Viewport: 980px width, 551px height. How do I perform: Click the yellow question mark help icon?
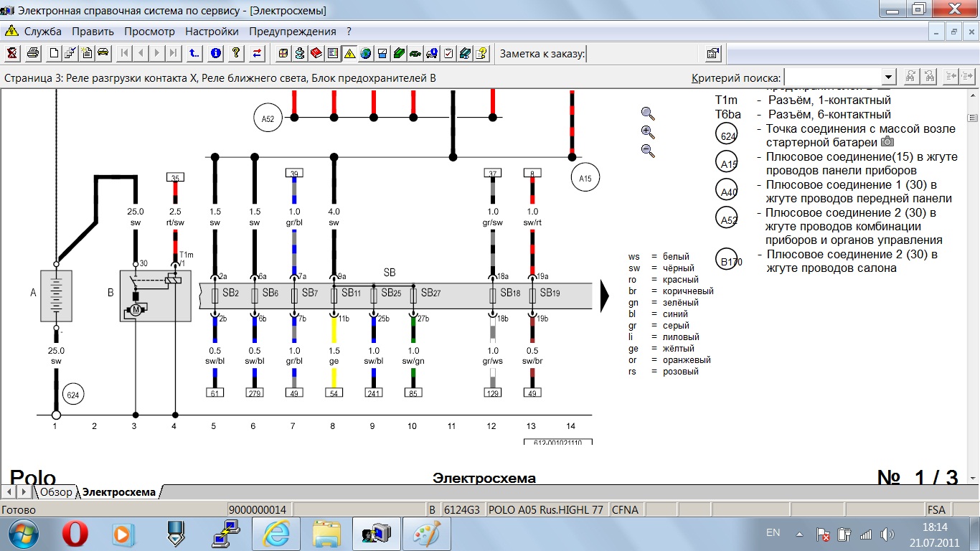point(235,53)
